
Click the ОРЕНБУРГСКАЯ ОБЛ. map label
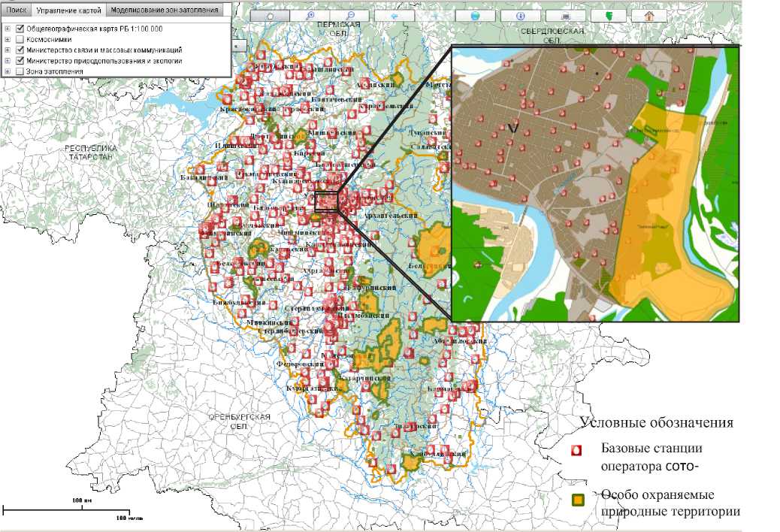pyautogui.click(x=239, y=421)
